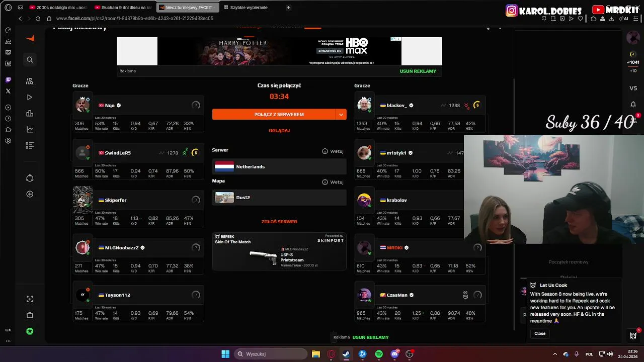Reload the FACEIT page
This screenshot has width=644, height=362.
(38, 19)
